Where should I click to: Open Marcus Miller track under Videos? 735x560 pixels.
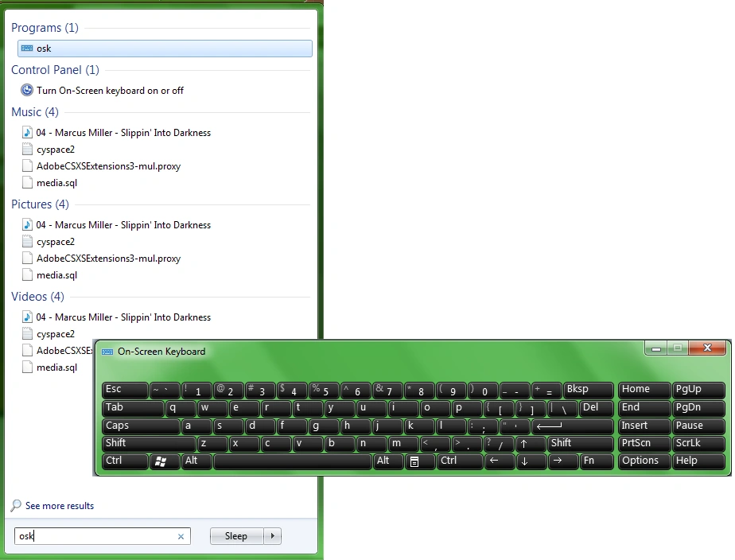[x=123, y=317]
